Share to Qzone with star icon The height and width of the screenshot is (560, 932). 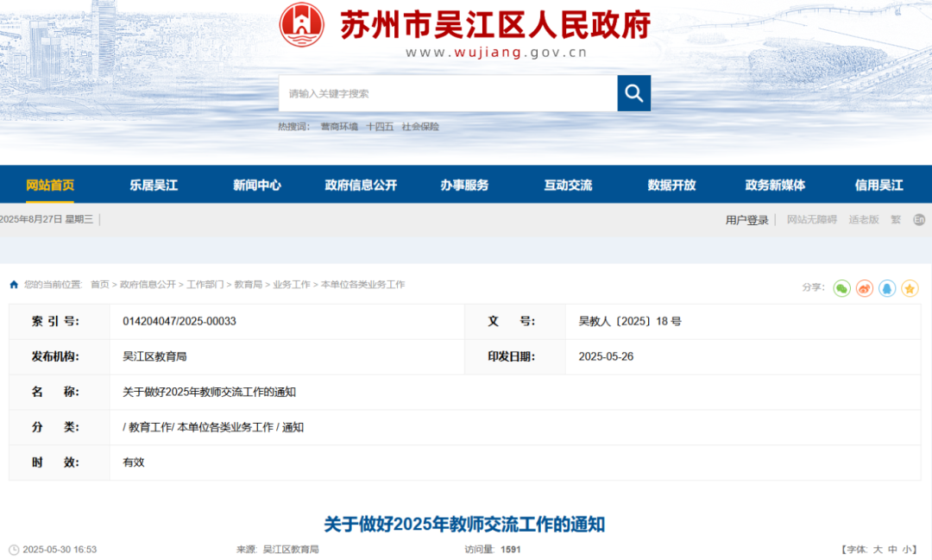(910, 288)
